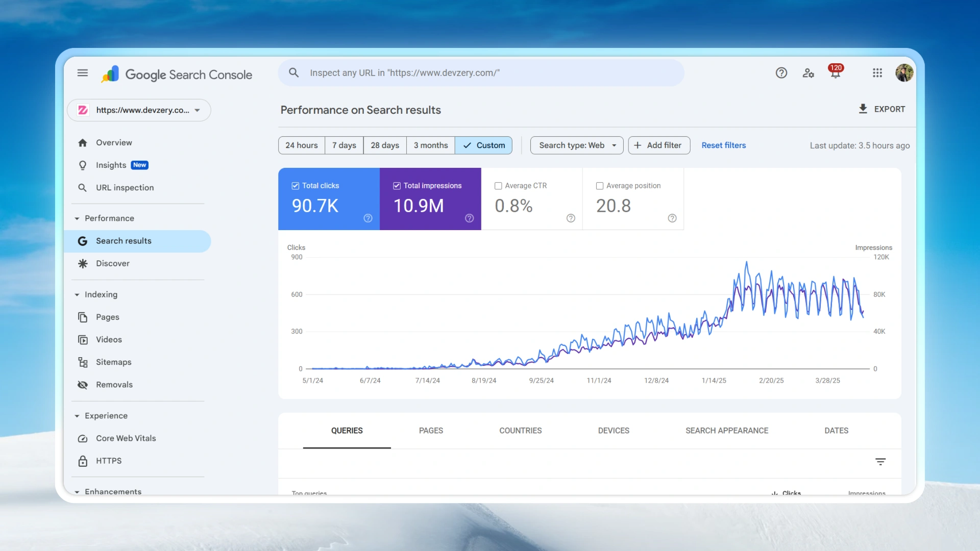Open the account profile avatar

coord(904,73)
